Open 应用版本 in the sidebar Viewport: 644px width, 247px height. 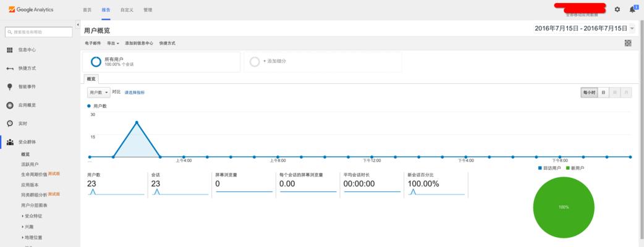pos(30,185)
